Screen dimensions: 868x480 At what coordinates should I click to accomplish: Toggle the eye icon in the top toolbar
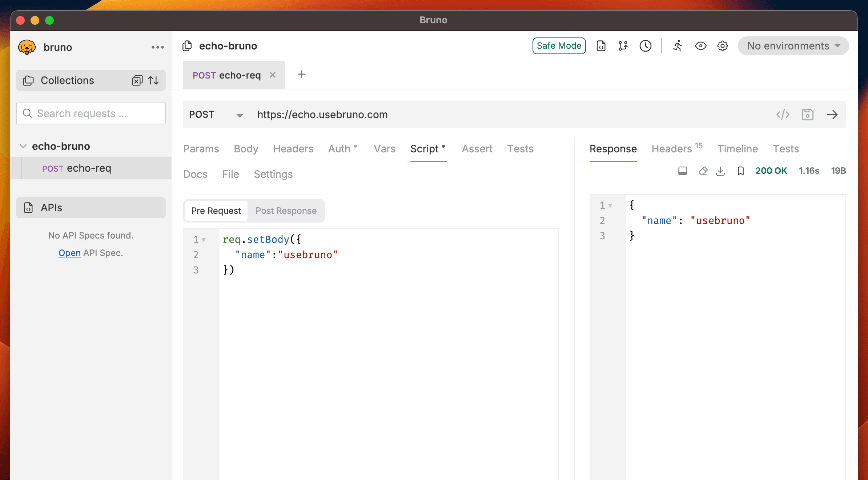700,46
